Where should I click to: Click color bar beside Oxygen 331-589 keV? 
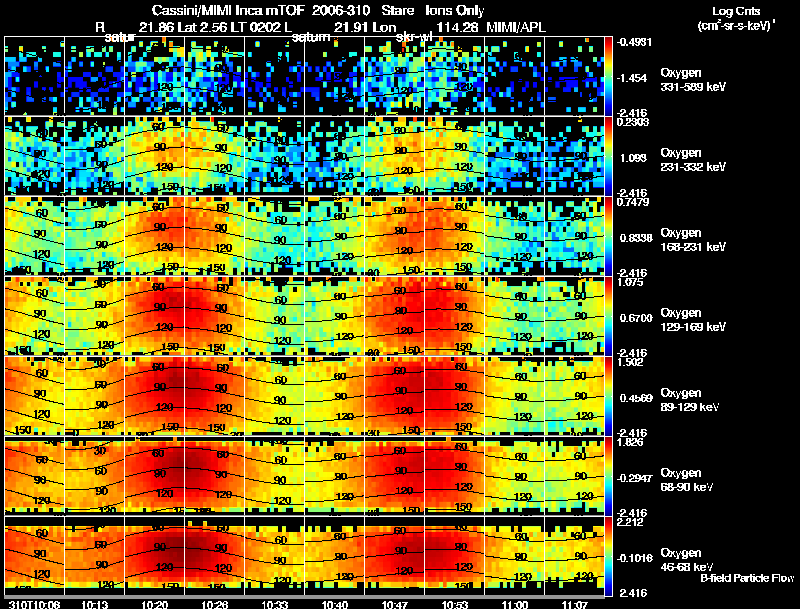click(608, 76)
